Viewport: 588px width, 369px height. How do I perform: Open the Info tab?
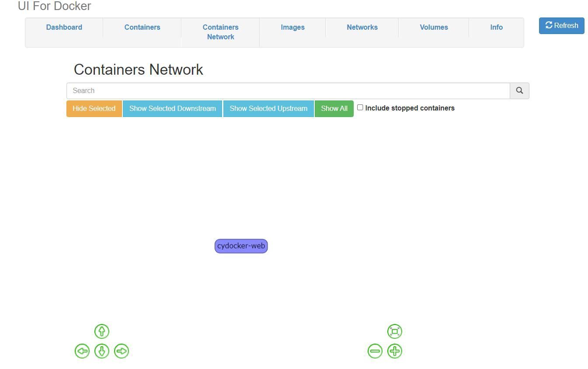click(x=497, y=27)
